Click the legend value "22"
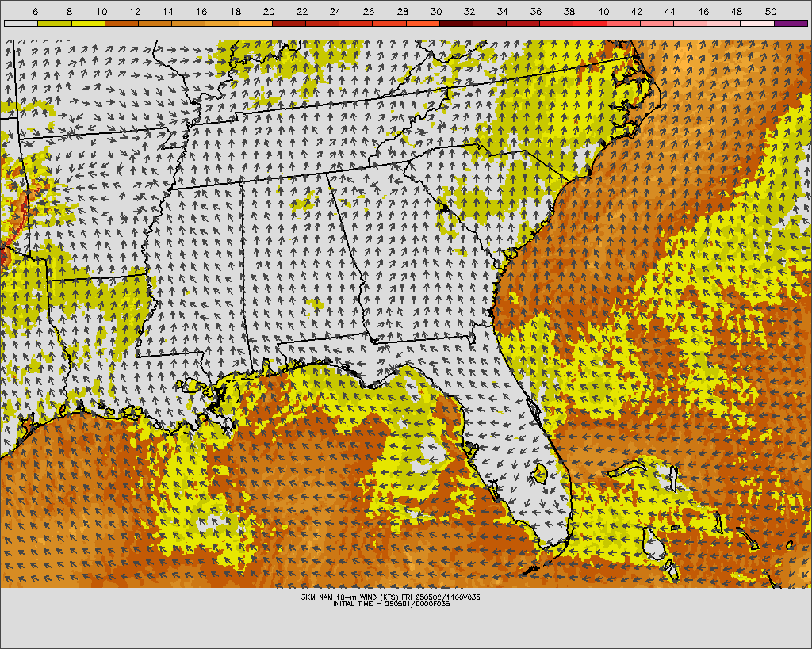This screenshot has width=812, height=649. point(302,11)
